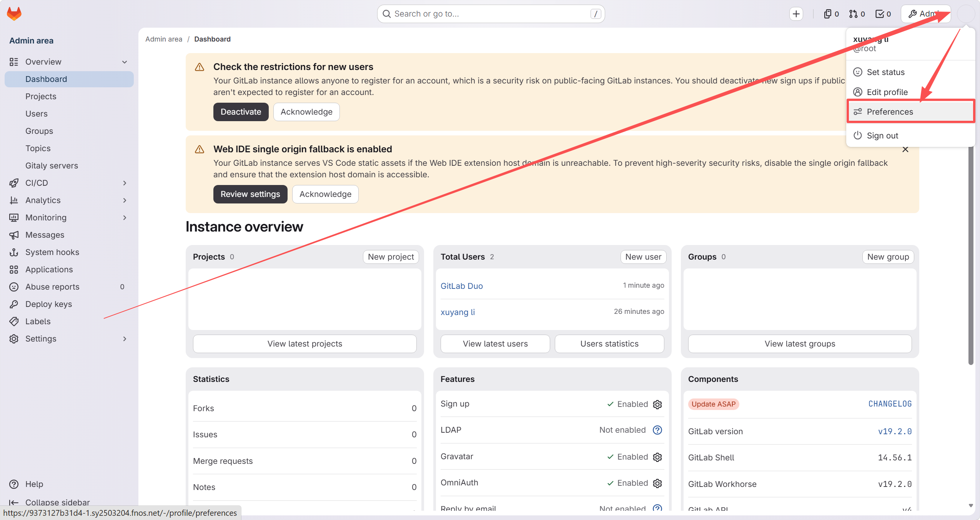The image size is (980, 520).
Task: Acknowledge the Web IDE fallback alert
Action: (325, 194)
